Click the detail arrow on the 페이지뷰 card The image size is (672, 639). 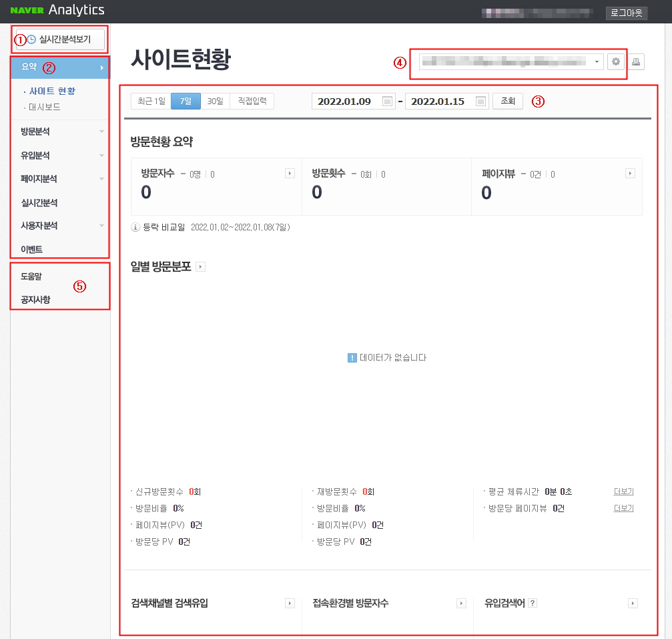(630, 173)
